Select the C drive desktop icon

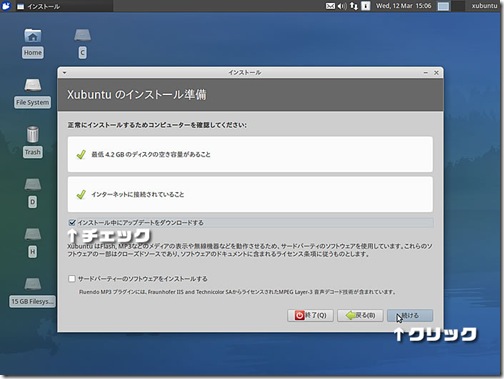pos(82,43)
